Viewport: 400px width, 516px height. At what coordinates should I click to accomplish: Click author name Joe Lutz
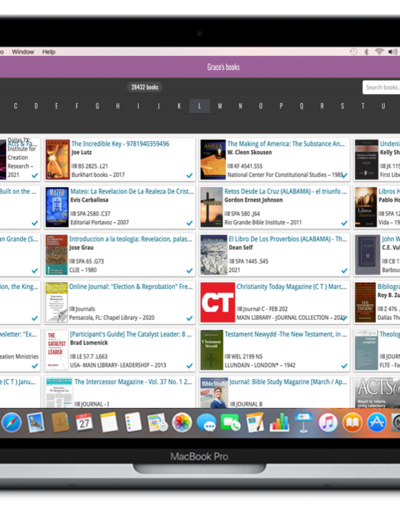[81, 152]
